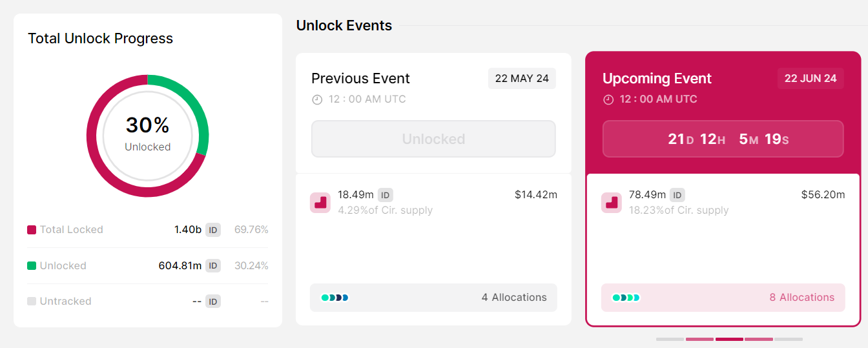
Task: Click the 22 MAY 24 date badge
Action: [522, 78]
